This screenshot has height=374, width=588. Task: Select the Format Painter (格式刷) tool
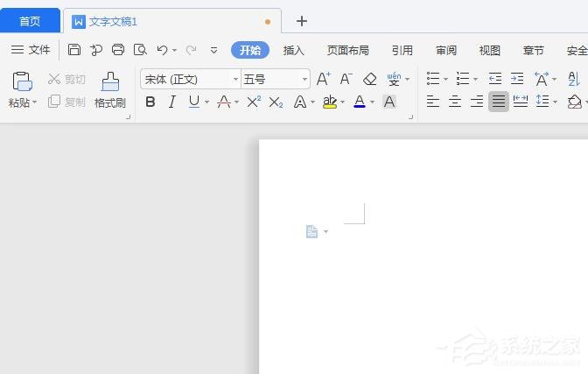(110, 90)
